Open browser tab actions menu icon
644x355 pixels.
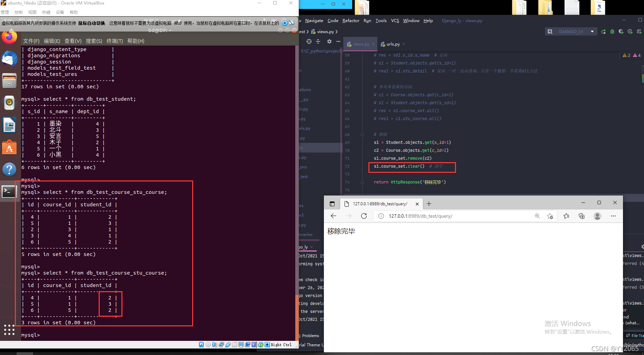332,204
